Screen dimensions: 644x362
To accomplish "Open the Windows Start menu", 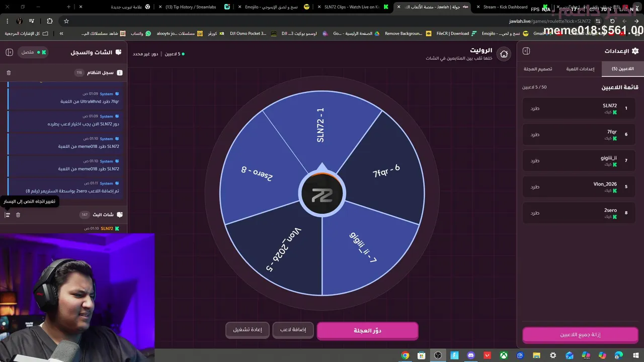I will coord(635,355).
